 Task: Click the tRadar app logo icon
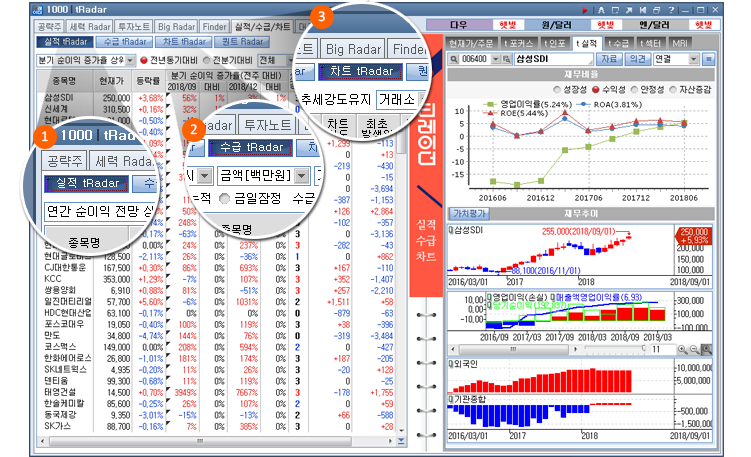(38, 10)
